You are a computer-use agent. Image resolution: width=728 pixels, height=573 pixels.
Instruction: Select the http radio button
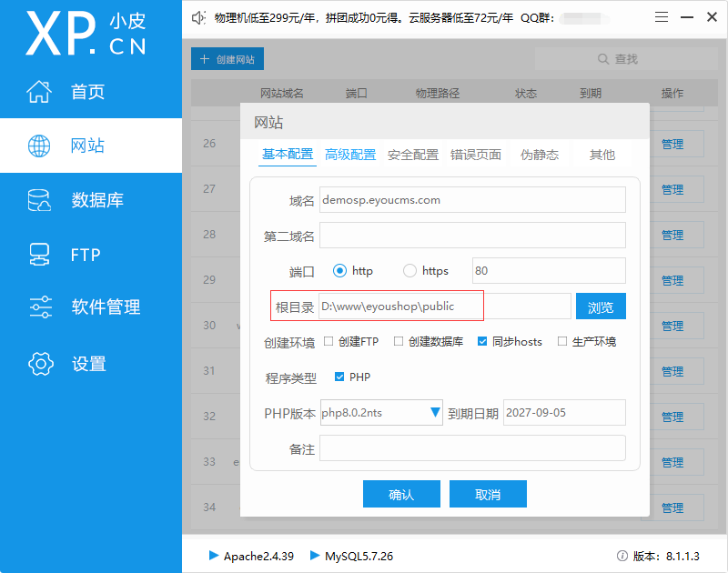[339, 270]
